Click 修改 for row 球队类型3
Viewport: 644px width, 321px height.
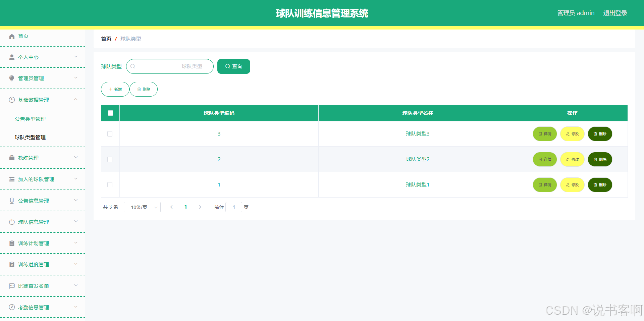pos(572,134)
